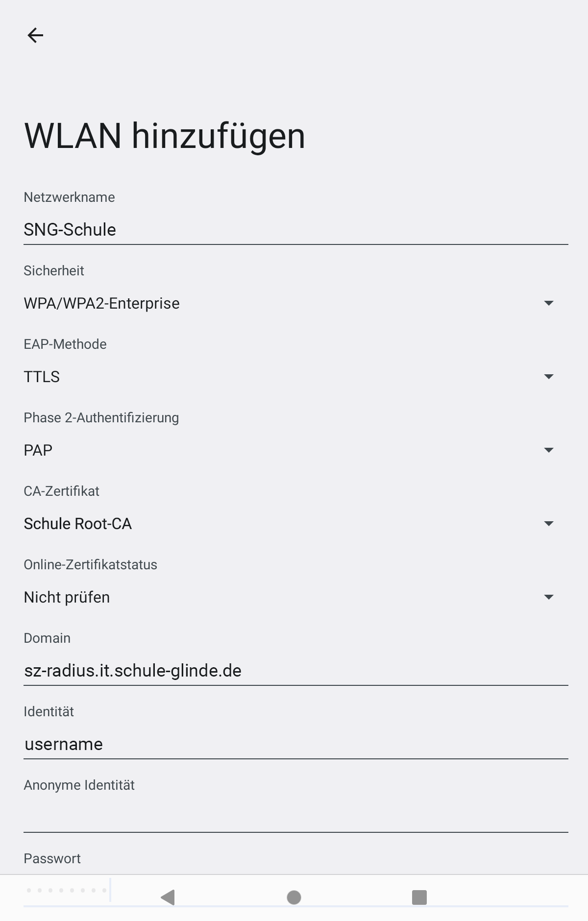Expand the Sicherheit dropdown arrow

(549, 304)
